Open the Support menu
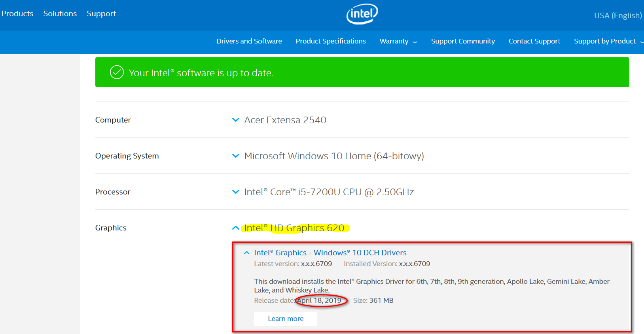 coord(101,13)
